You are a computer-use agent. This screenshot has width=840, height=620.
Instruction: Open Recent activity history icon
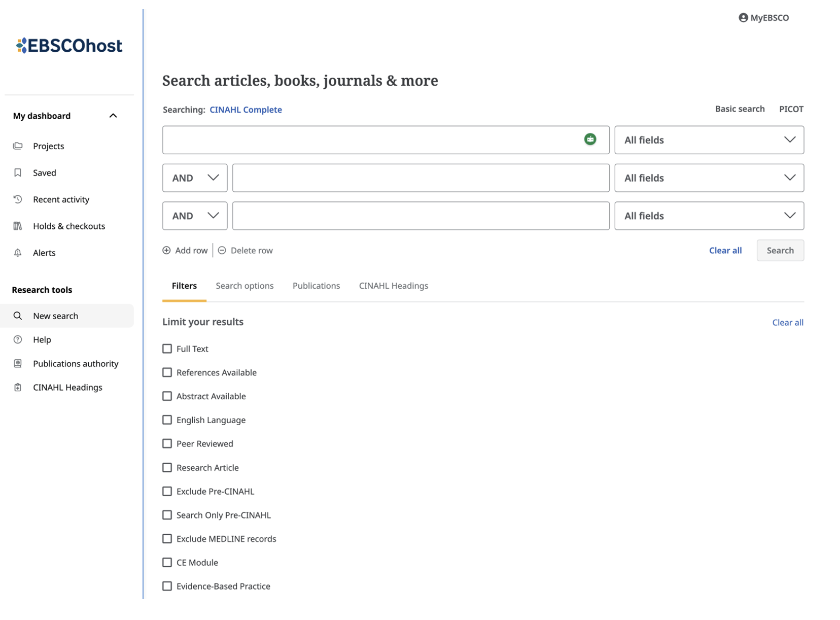click(18, 199)
